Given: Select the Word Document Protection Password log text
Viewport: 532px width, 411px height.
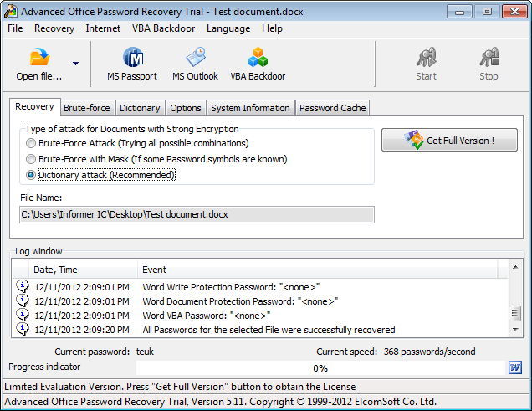Looking at the screenshot, I should click(240, 301).
